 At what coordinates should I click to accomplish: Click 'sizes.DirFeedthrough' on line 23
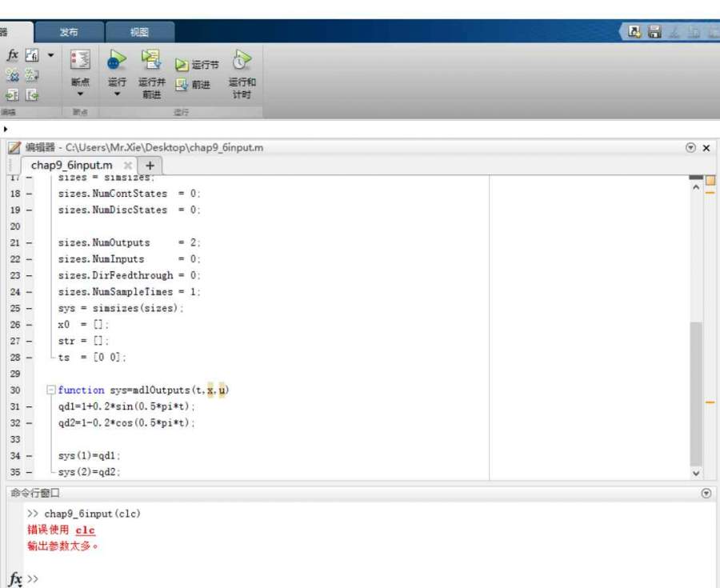point(116,275)
